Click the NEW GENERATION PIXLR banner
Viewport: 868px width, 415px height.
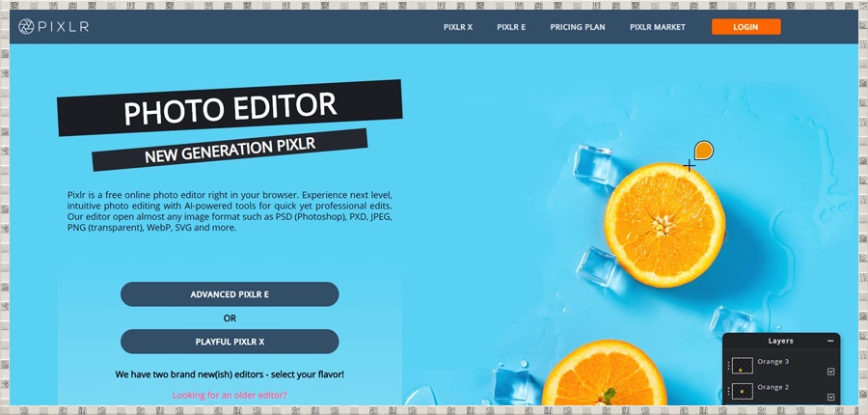point(230,150)
